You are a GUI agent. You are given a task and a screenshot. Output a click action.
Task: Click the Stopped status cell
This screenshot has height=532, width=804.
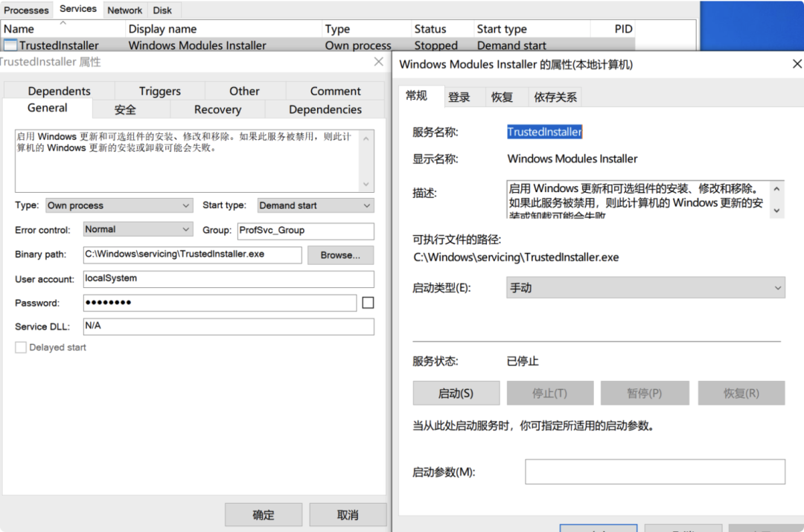(435, 45)
